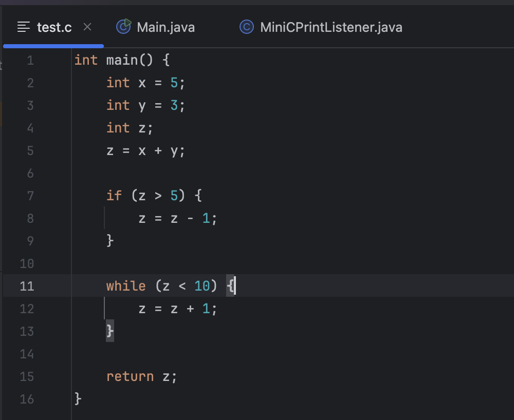Click line number 4 in gutter
514x420 pixels.
(30, 128)
